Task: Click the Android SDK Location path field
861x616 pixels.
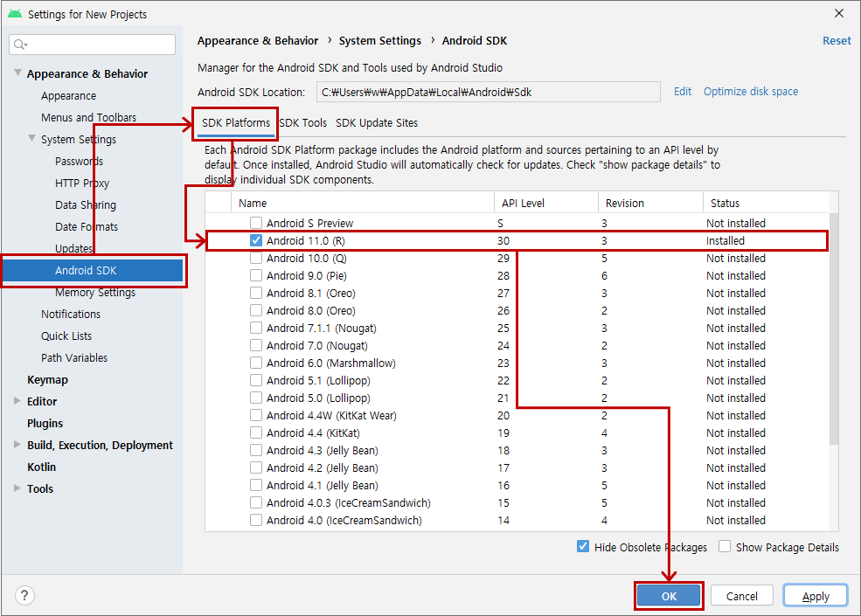Action: (x=488, y=93)
